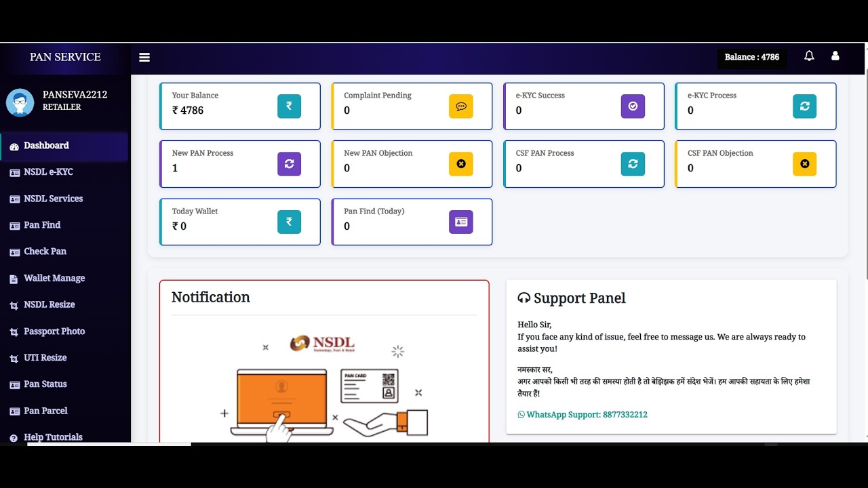
Task: Click the rupee icon in Your Balance card
Action: (x=289, y=106)
